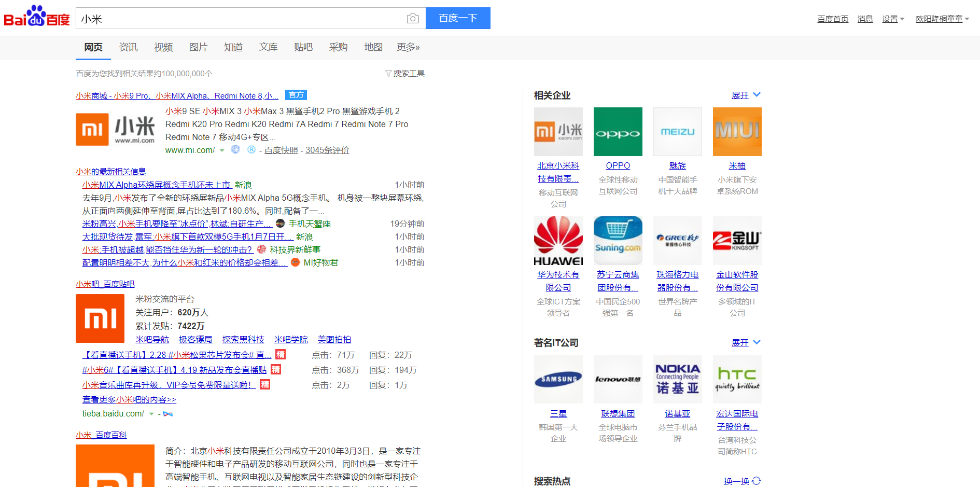980x487 pixels.
Task: Open 消息 messages link
Action: tap(865, 19)
